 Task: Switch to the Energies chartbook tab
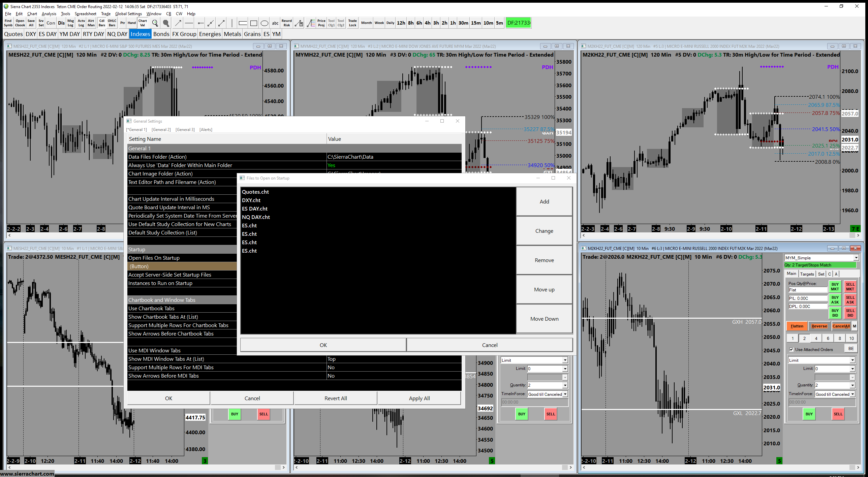[x=210, y=34]
